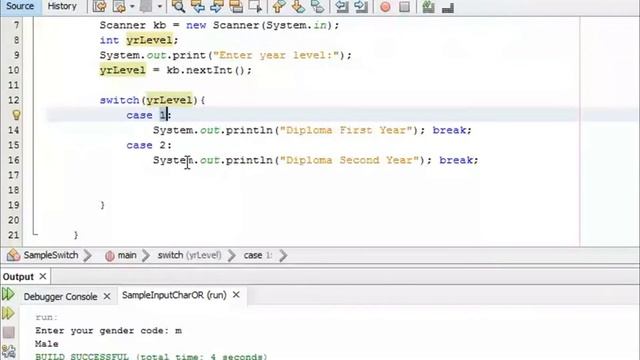Viewport: 640px width, 360px height.
Task: Click the Find Selection magnifier icon
Action: click(x=178, y=7)
